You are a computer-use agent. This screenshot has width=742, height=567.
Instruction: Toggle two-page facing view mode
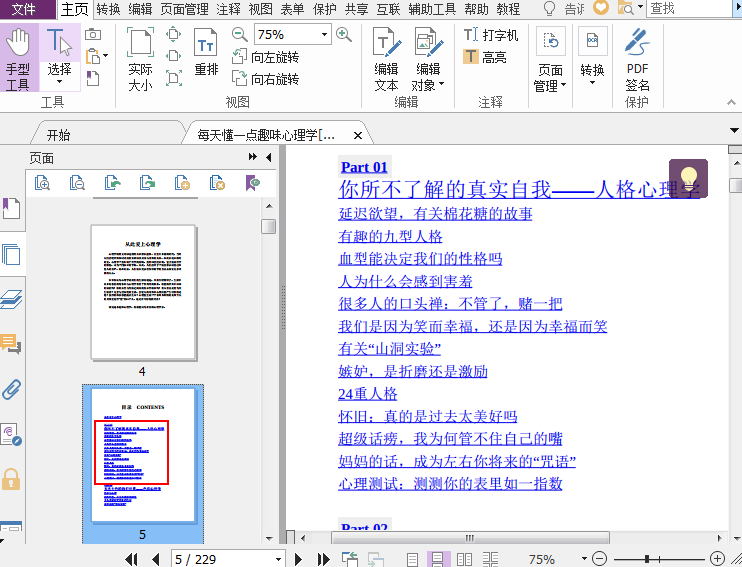465,559
